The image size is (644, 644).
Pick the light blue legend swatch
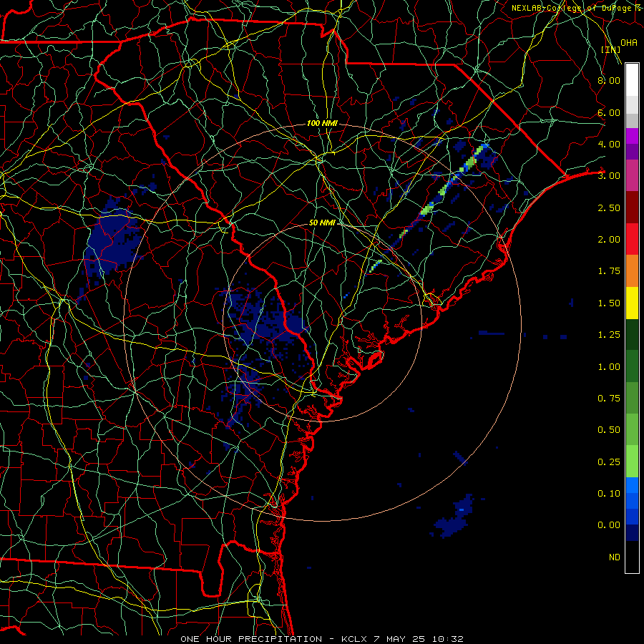pyautogui.click(x=632, y=484)
